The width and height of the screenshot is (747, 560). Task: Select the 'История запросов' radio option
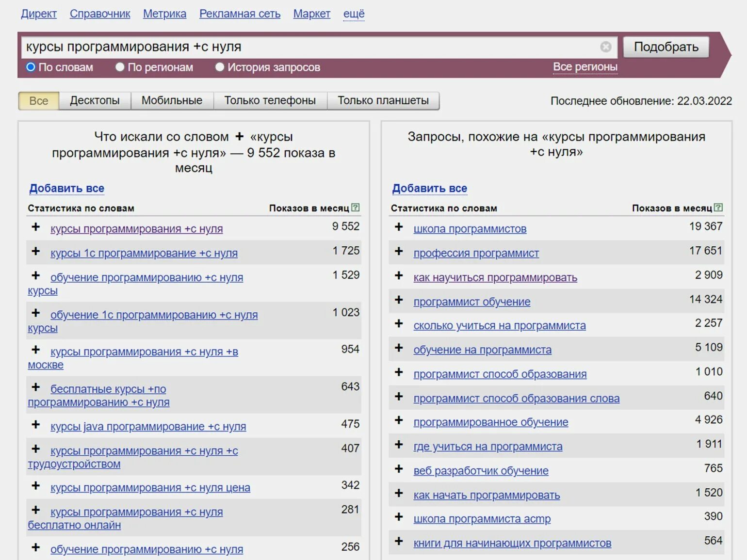coord(220,67)
